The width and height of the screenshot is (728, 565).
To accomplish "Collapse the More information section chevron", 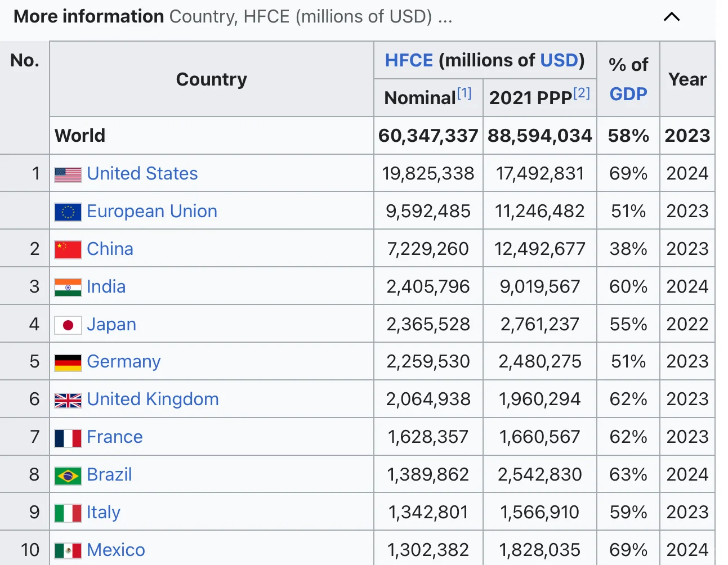I will pos(672,17).
